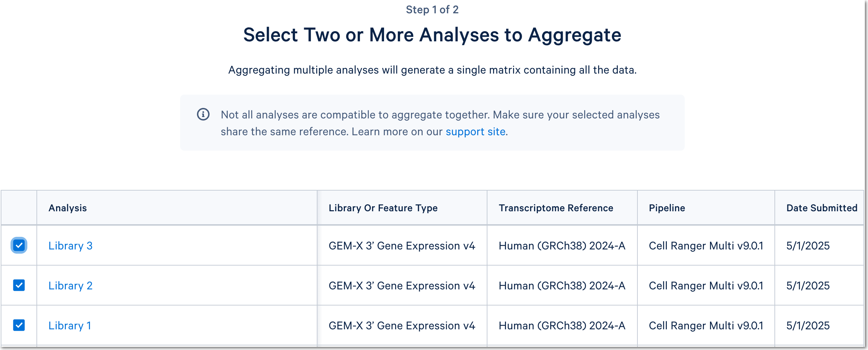Open the Library 1 analysis link

coord(70,325)
